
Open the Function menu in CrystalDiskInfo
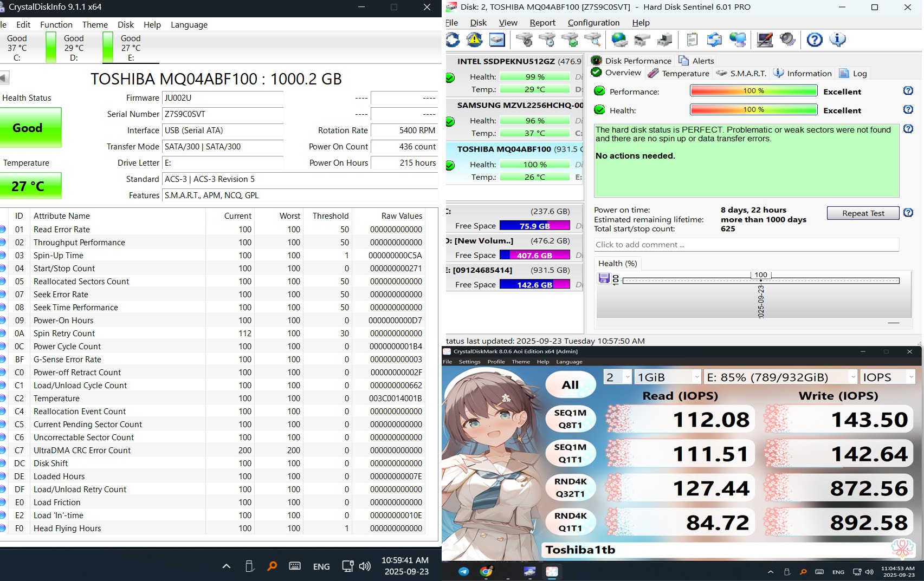(56, 24)
